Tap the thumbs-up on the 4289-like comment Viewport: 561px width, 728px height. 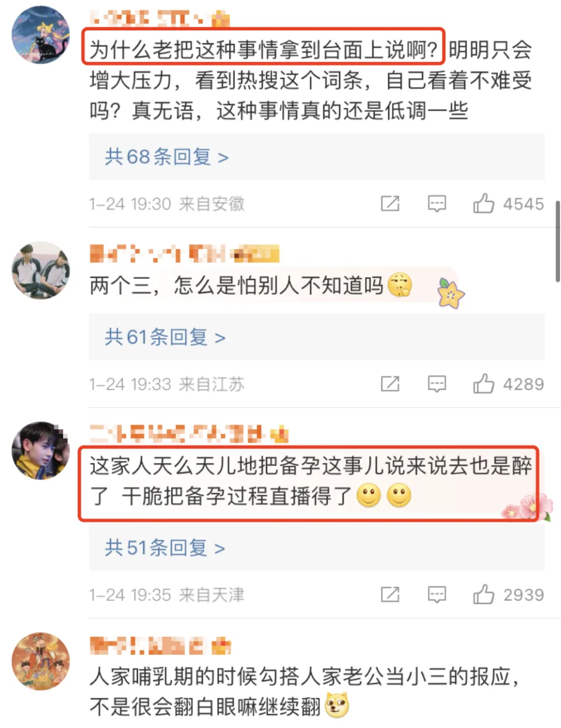click(x=483, y=384)
